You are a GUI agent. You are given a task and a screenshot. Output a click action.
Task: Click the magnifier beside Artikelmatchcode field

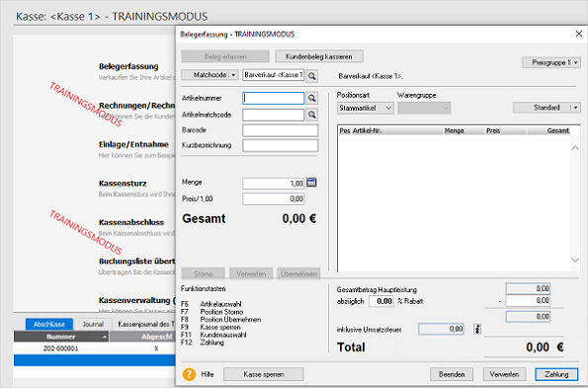(x=311, y=115)
